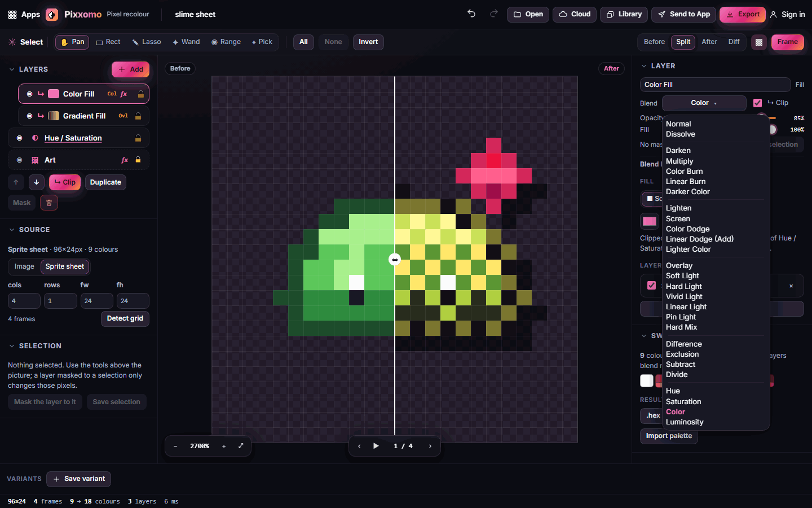Click the Pixxomo logo icon
Viewport: 812px width, 508px height.
click(x=52, y=15)
